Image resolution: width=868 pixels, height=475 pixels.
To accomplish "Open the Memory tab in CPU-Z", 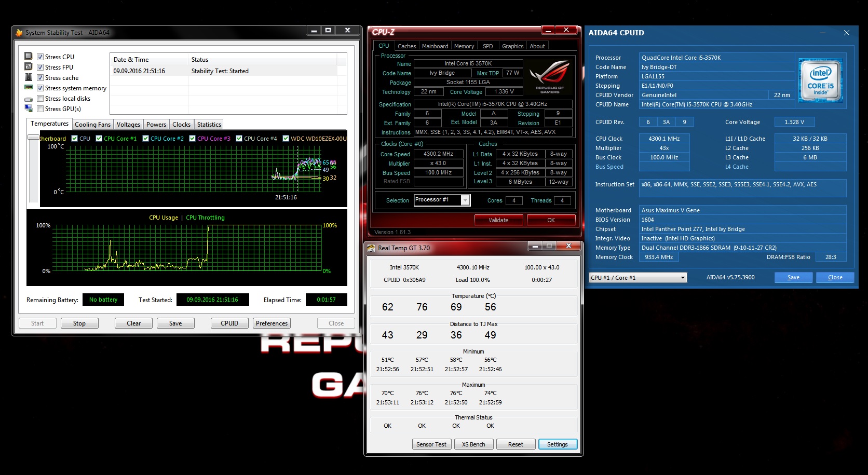I will tap(464, 46).
